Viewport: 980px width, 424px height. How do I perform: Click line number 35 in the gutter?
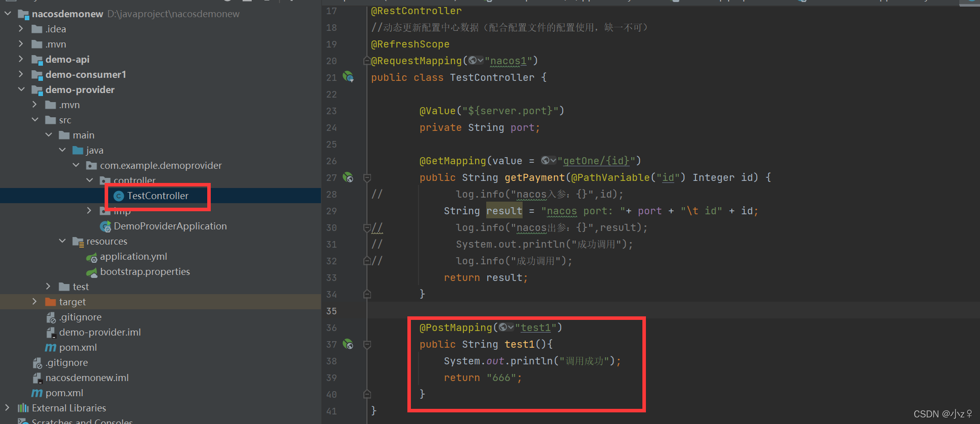[x=332, y=311]
